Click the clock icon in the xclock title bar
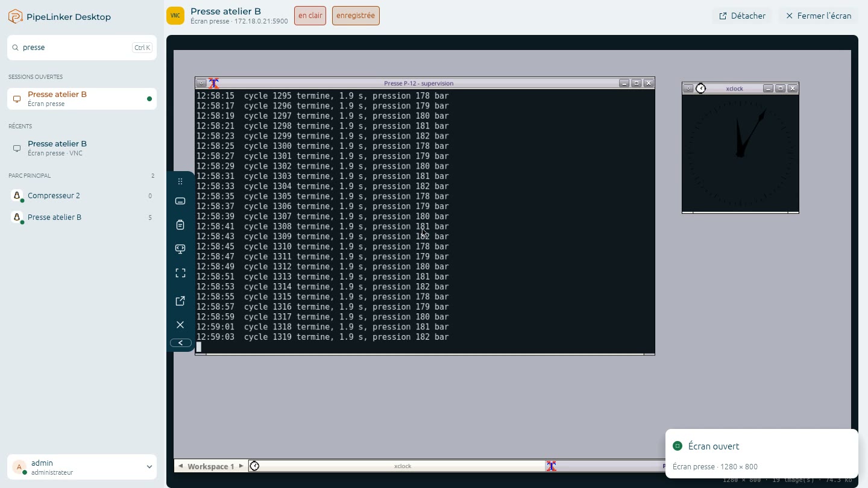The image size is (868, 488). (700, 89)
